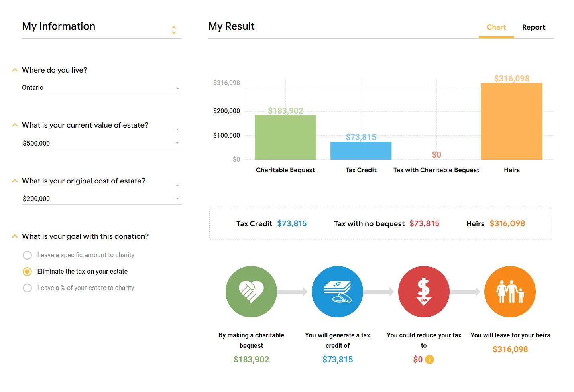
Task: Click the Heirs $316,098 summary value
Action: click(507, 223)
